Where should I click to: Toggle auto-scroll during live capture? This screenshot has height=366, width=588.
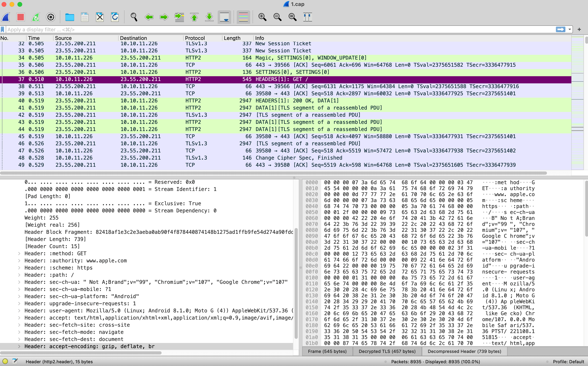[224, 17]
